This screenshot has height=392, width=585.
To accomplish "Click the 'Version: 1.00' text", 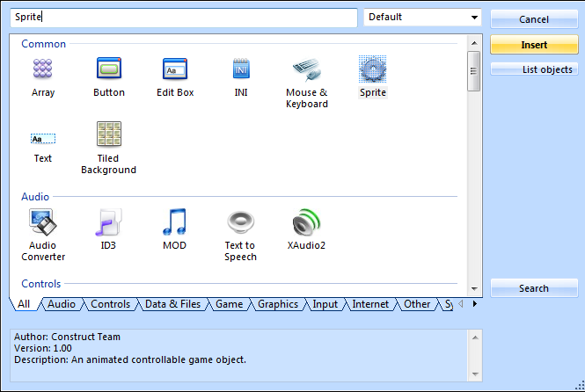I will tap(43, 348).
